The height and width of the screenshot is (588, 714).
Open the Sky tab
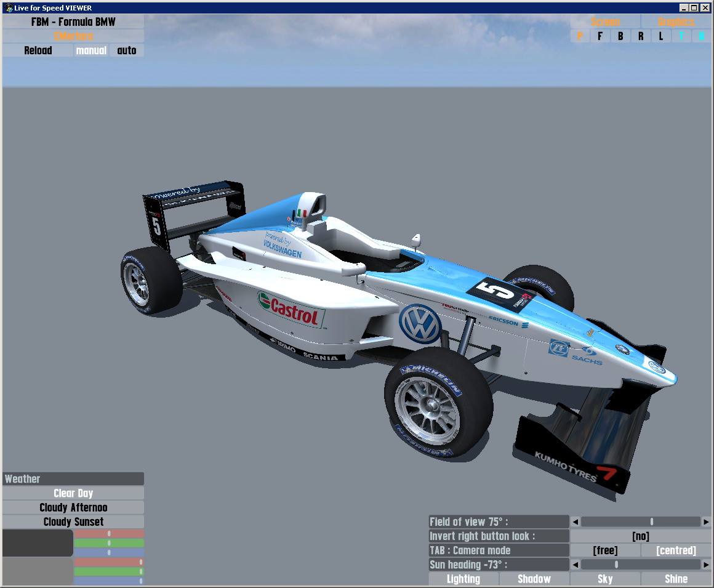tap(605, 579)
